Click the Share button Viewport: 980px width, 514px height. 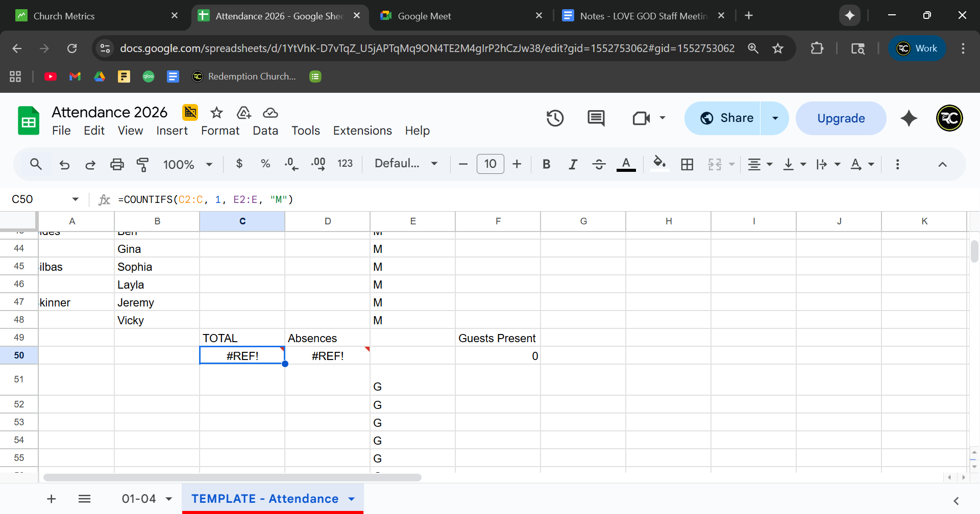(727, 118)
